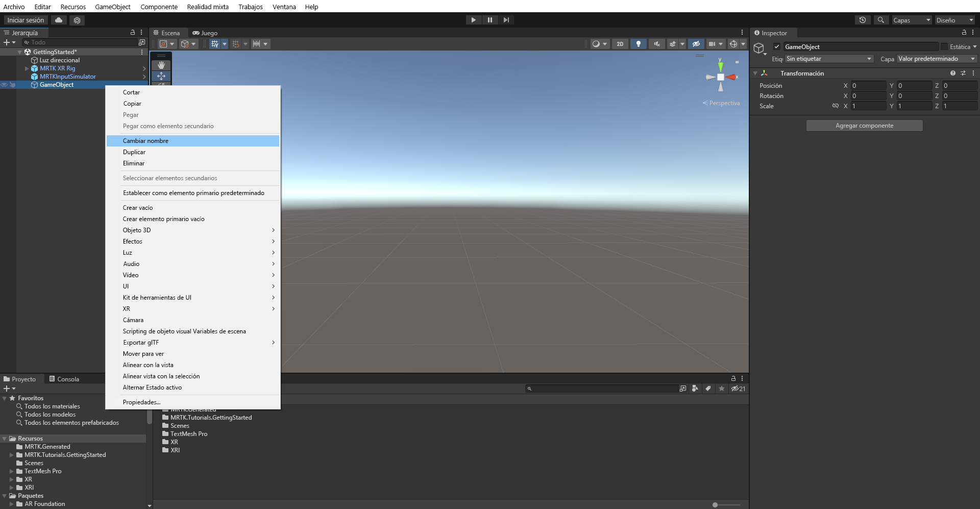Collapse the Transformación component foldout
This screenshot has height=509, width=980.
tap(755, 73)
